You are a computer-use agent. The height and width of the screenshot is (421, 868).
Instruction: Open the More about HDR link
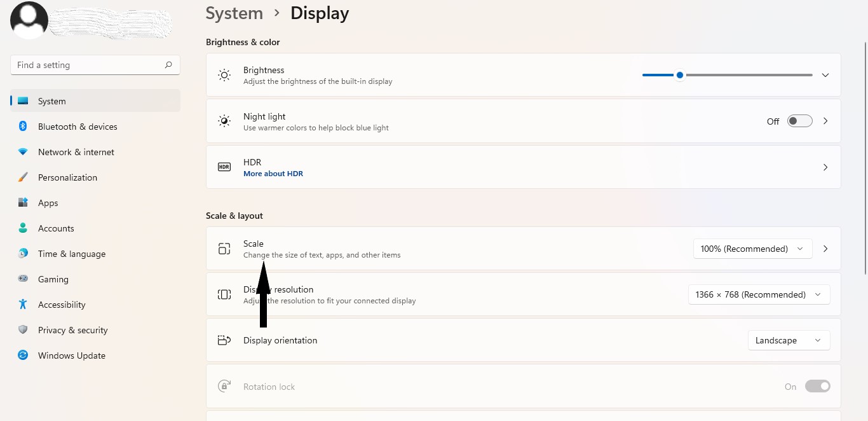[x=273, y=174]
